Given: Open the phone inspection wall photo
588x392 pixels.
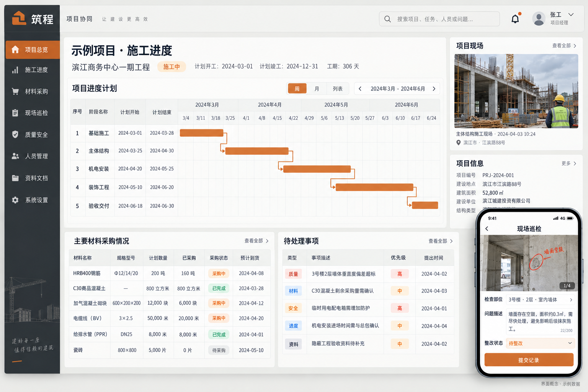Looking at the screenshot, I should pyautogui.click(x=529, y=263).
